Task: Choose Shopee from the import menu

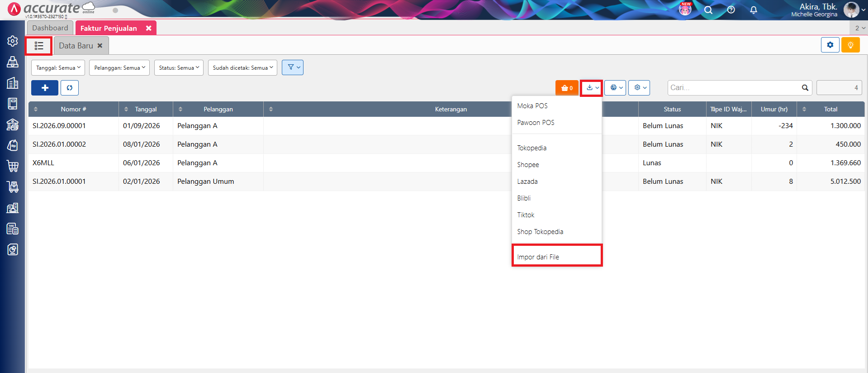Action: [x=528, y=165]
